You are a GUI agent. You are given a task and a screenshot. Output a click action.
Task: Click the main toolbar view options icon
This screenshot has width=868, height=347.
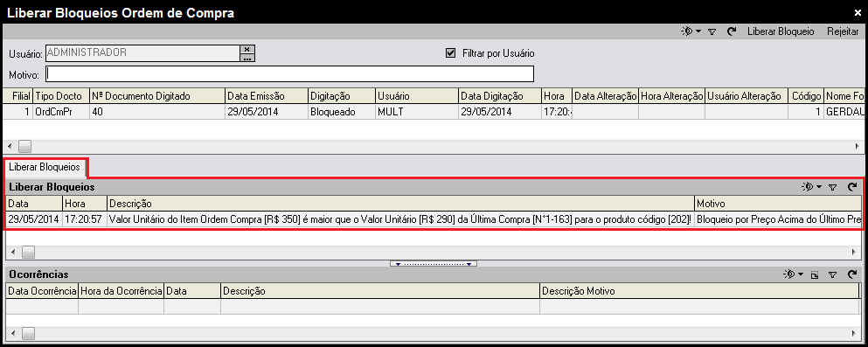tap(686, 32)
